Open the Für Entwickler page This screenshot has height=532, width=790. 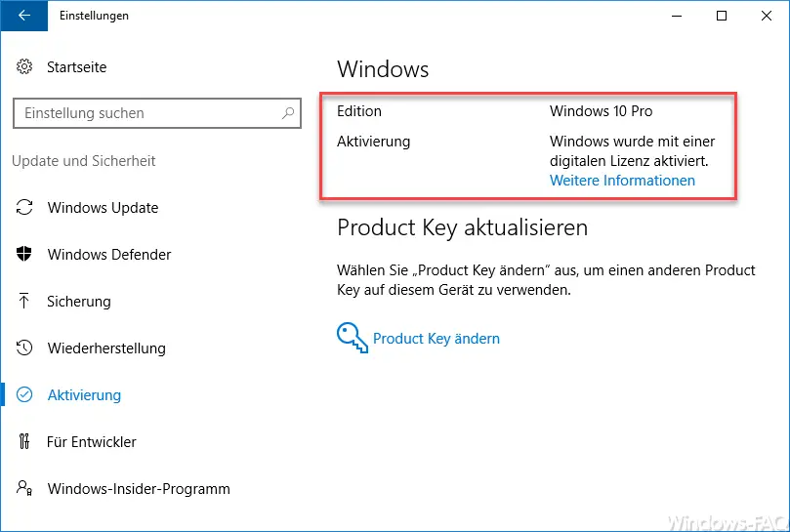91,442
